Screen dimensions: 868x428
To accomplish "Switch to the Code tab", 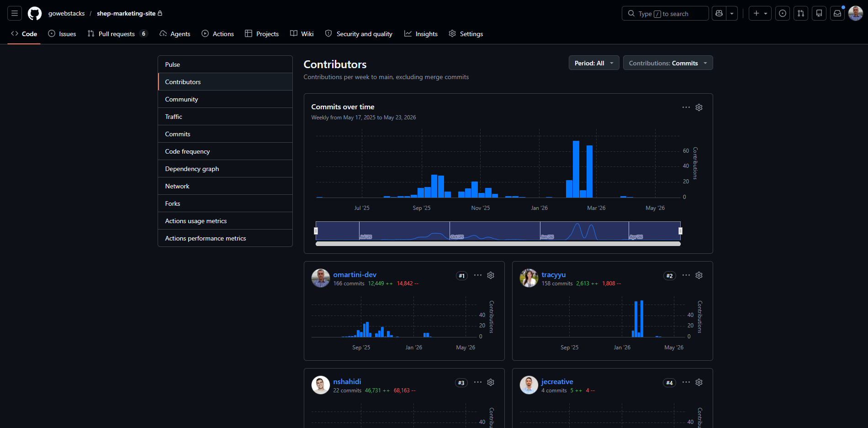I will click(x=24, y=34).
